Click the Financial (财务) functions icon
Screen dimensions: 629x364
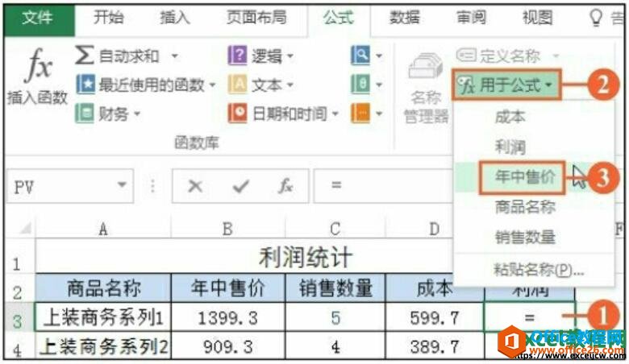(84, 114)
